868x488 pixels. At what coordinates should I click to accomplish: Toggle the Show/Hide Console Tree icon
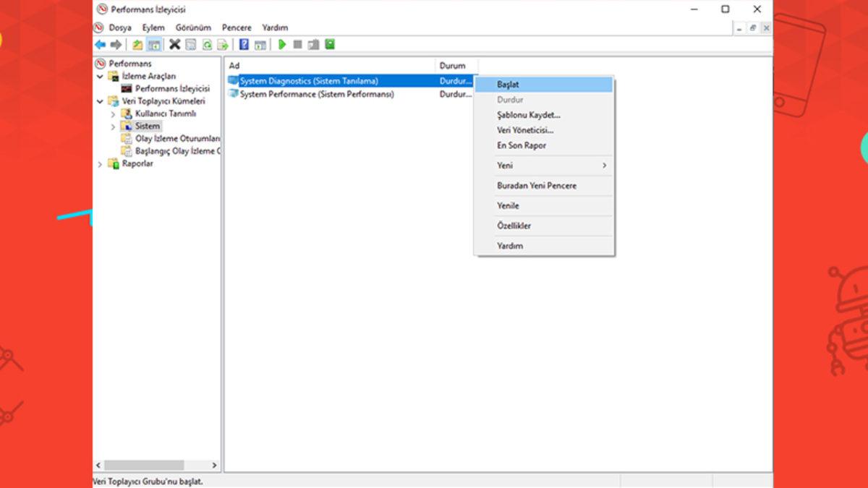click(x=154, y=44)
